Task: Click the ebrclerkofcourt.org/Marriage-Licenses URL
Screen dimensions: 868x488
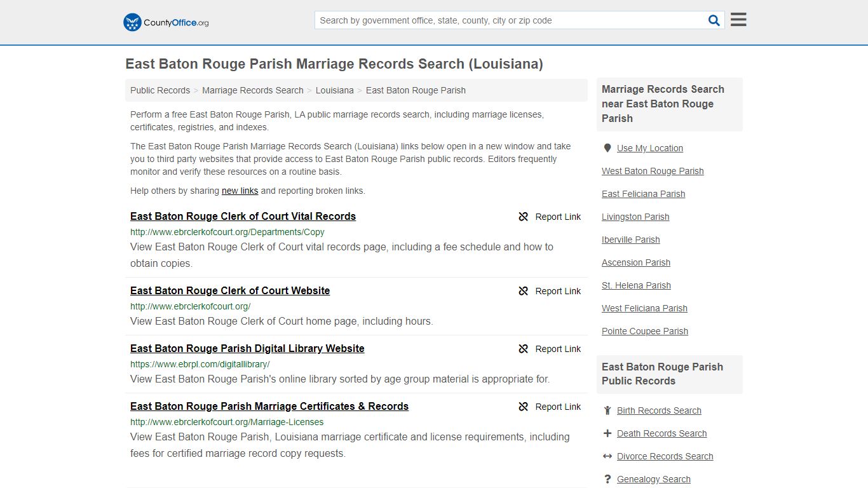Action: (227, 422)
